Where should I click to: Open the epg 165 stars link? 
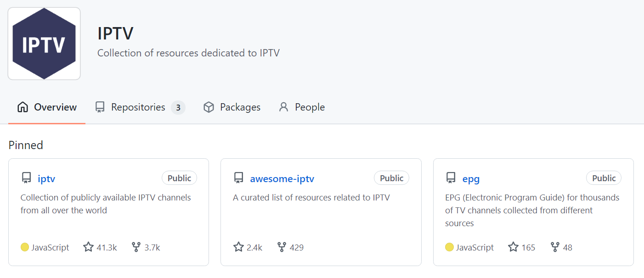click(522, 247)
